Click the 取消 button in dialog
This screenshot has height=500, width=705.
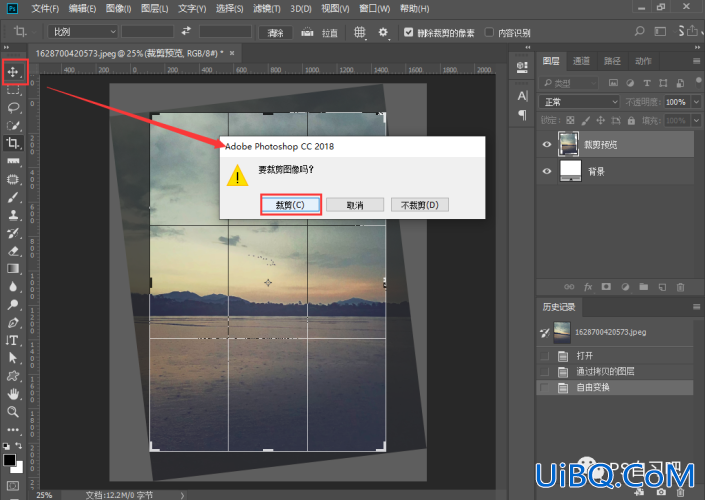point(355,205)
